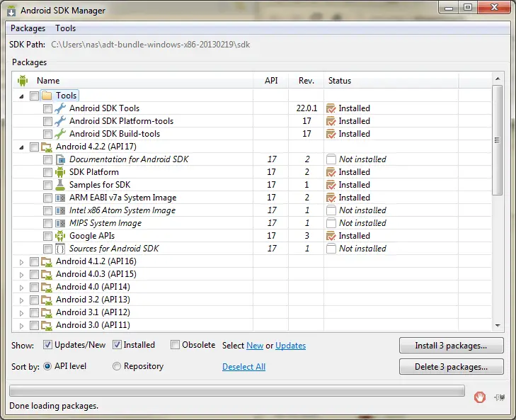Click the Documentation for Android SDK icon

coord(60,159)
